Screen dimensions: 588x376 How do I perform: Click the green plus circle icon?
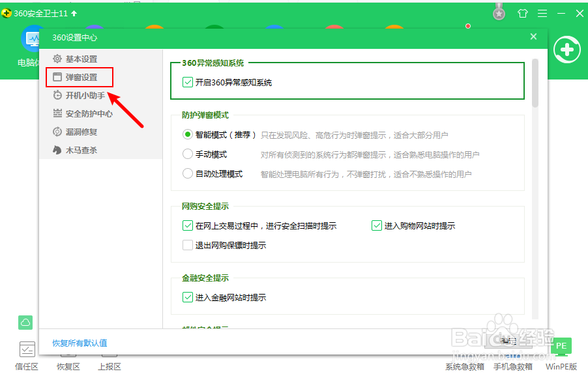567,50
